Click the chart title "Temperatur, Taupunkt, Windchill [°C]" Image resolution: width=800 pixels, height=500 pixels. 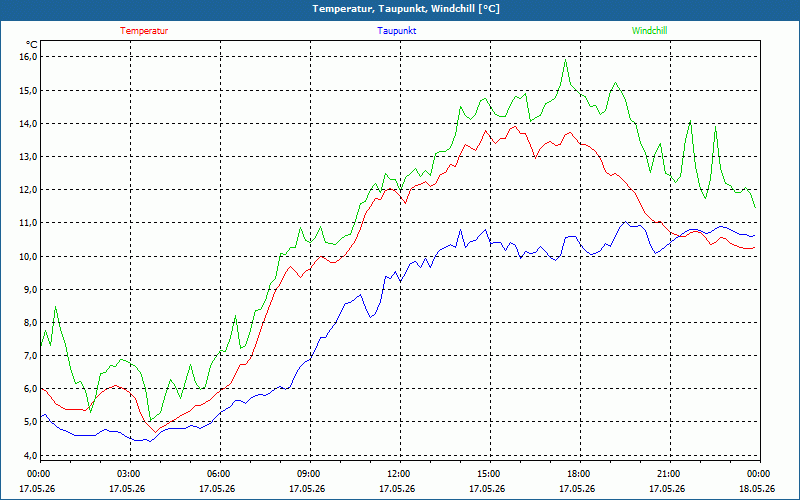click(406, 9)
